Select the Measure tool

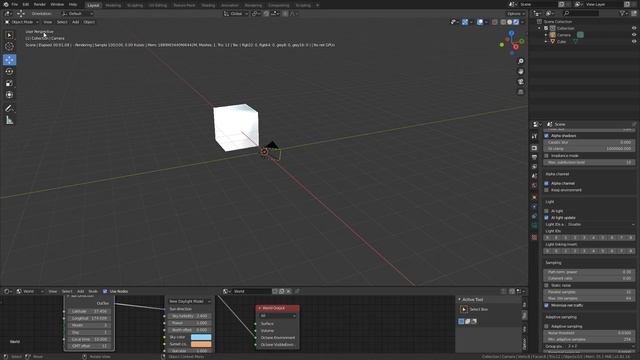coord(9,120)
